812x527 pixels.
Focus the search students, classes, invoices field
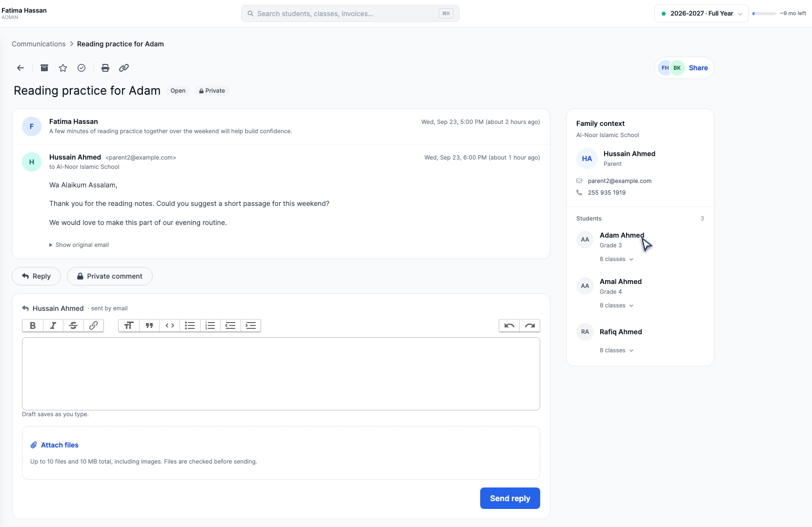click(350, 14)
